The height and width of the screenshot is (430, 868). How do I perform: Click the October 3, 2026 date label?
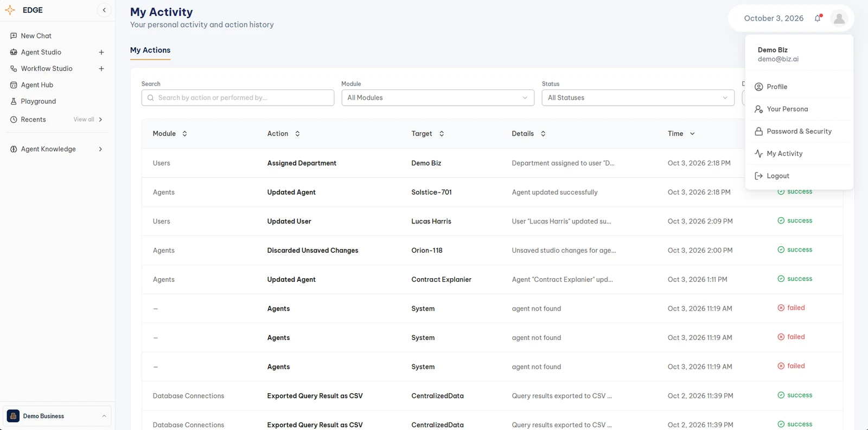[774, 18]
